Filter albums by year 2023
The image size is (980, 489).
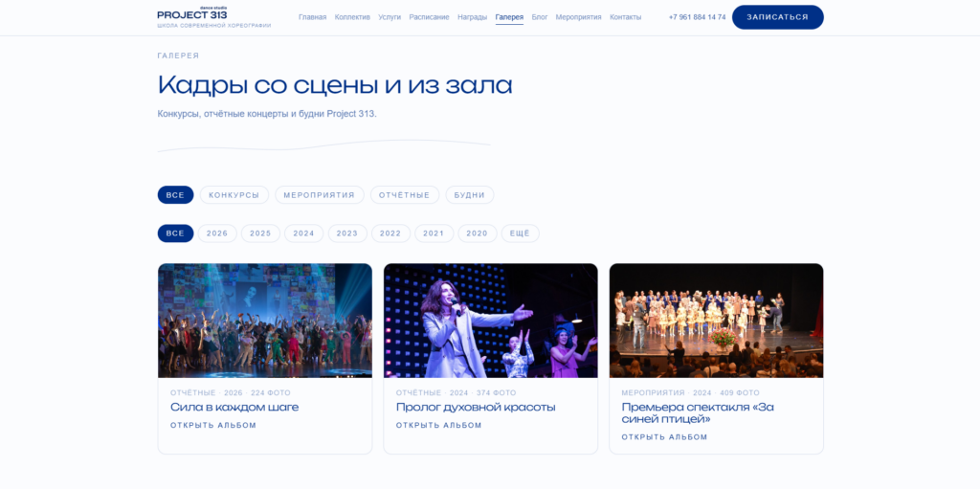(x=347, y=233)
